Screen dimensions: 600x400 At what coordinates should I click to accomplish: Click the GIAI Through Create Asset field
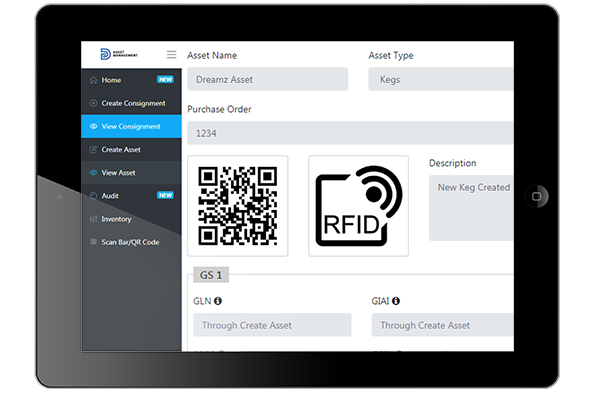coord(443,325)
